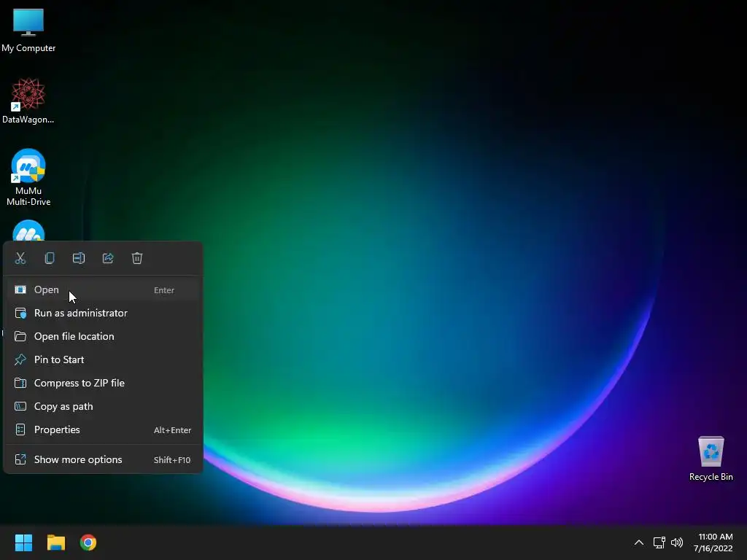
Task: Click the Copy icon in context menu
Action: 50,258
